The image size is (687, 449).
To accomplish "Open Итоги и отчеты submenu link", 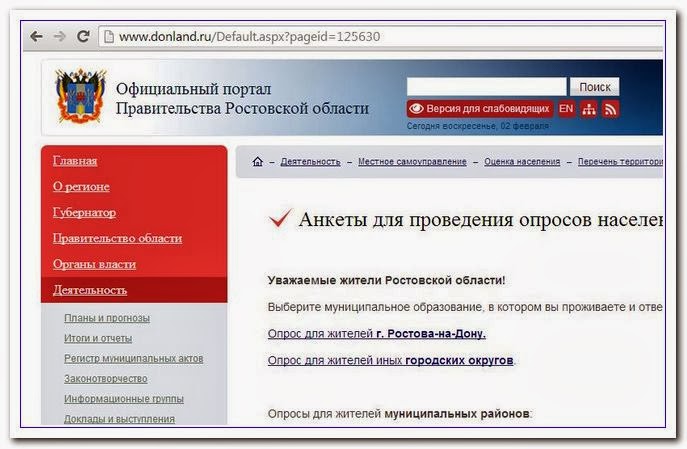I will (x=98, y=338).
